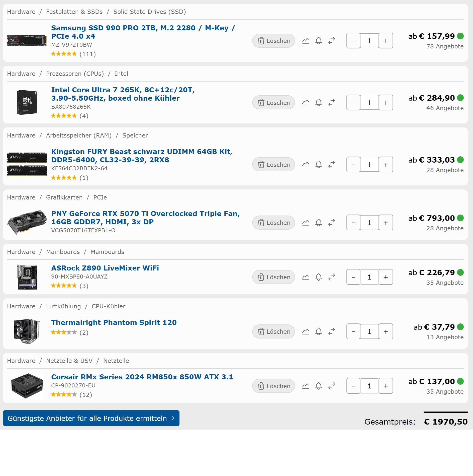Screen dimensions: 473x476
Task: Remove Thermalright Phantom Spirit 120 via Löschen
Action: 273,331
